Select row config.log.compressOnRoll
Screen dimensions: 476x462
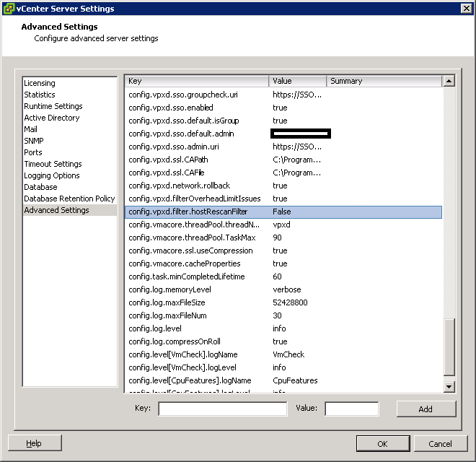coord(283,342)
